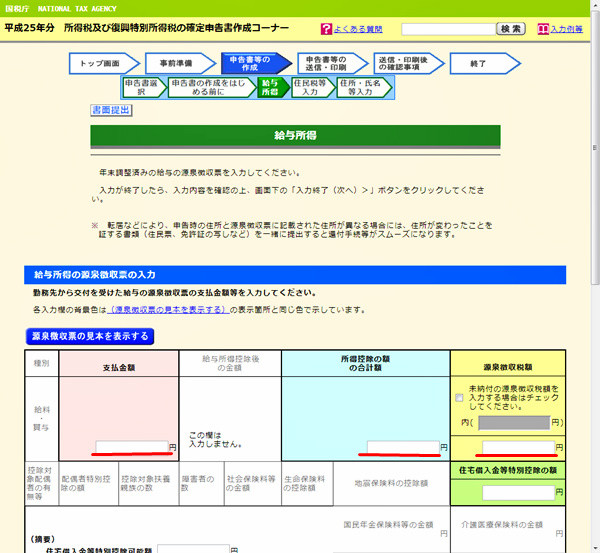
Task: Click the 障害者の数 cell
Action: pos(201,483)
